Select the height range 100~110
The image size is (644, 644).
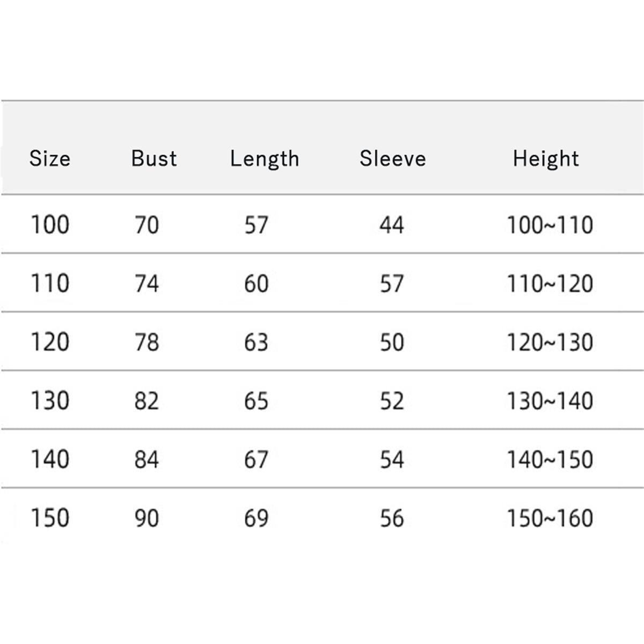[550, 224]
